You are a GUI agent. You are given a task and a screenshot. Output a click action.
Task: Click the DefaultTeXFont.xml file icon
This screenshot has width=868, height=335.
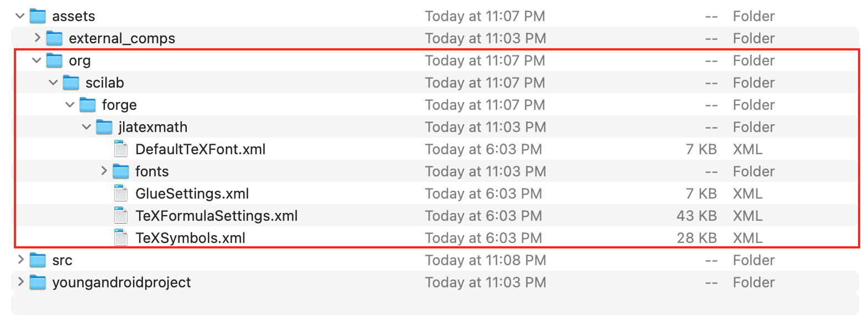[x=121, y=149]
